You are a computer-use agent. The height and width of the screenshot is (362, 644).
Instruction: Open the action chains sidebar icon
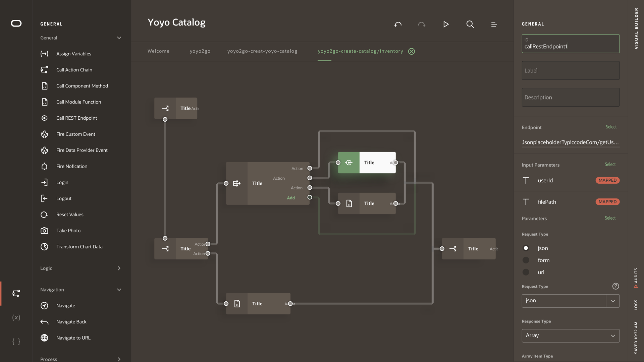coord(16,293)
